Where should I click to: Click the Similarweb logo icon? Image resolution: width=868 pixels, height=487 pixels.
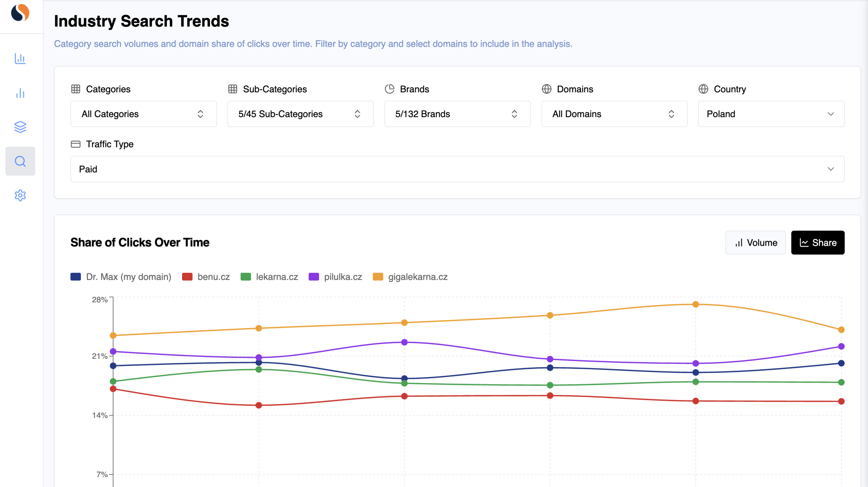pyautogui.click(x=20, y=13)
